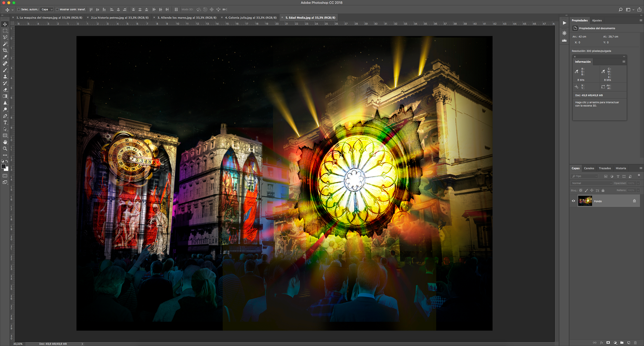The width and height of the screenshot is (644, 346).
Task: Toggle Quick Mask mode
Action: click(5, 176)
